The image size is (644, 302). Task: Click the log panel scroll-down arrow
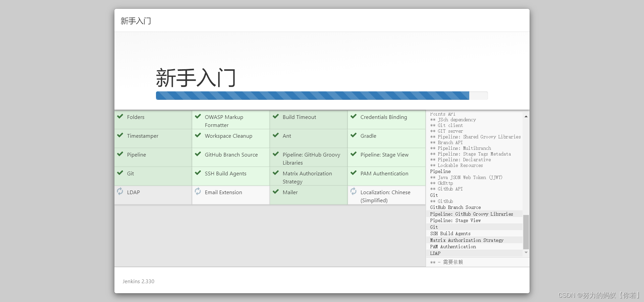click(x=526, y=252)
